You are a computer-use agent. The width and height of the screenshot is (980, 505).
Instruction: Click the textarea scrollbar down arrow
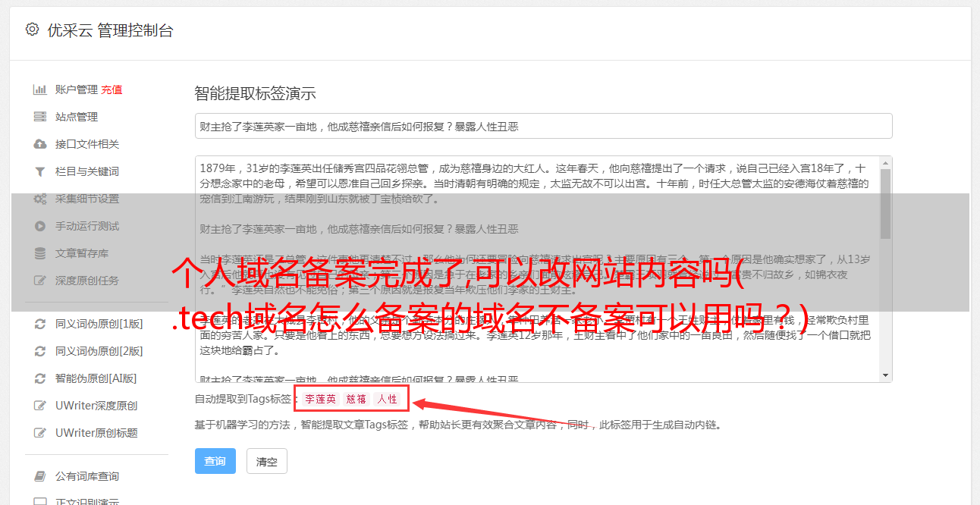[885, 375]
